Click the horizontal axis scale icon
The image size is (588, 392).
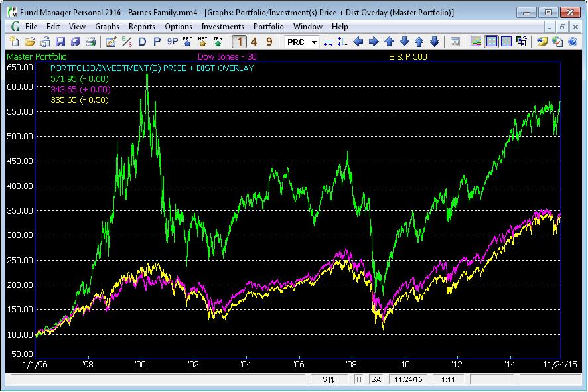tap(328, 42)
